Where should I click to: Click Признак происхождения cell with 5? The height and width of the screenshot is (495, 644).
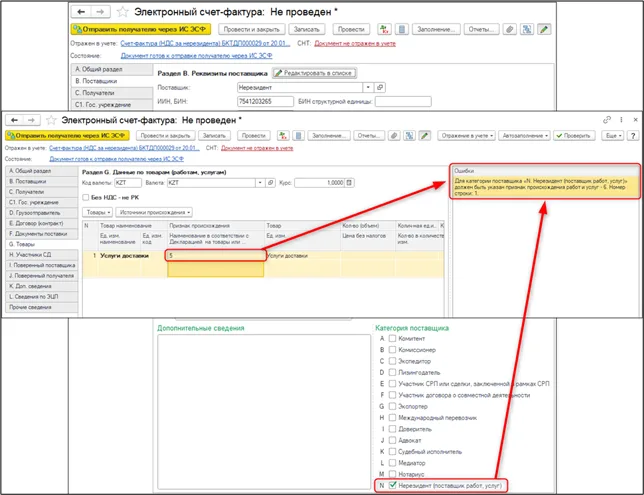tap(215, 256)
